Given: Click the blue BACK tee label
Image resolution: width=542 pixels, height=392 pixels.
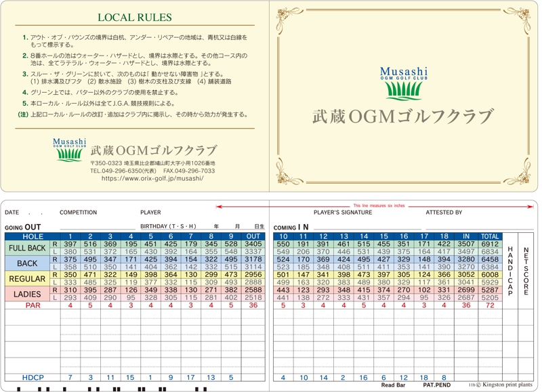Looking at the screenshot, I should point(27,263).
